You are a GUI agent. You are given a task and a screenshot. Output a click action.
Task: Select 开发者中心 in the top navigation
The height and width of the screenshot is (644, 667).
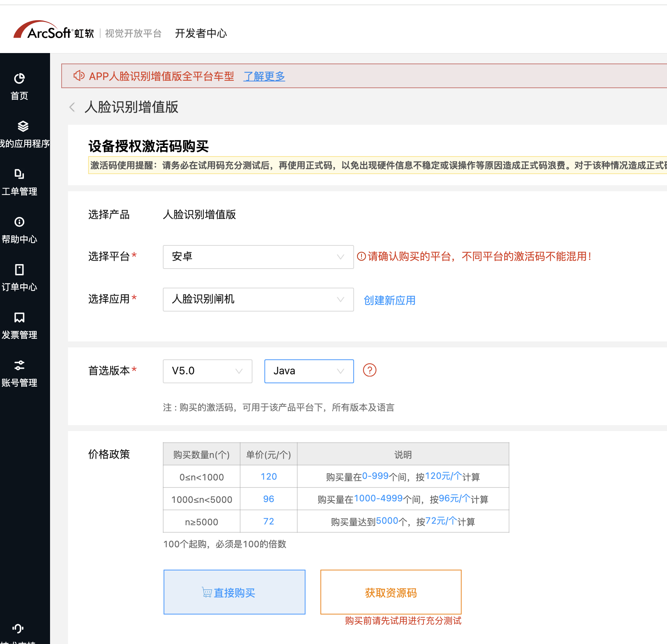[201, 34]
